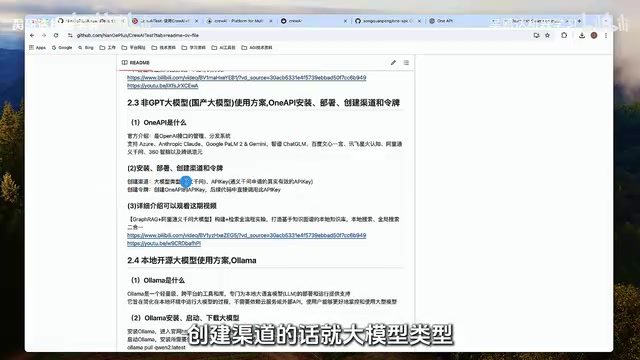The width and height of the screenshot is (640, 360).
Task: Edit the README with the pencil icon
Action: click(393, 62)
